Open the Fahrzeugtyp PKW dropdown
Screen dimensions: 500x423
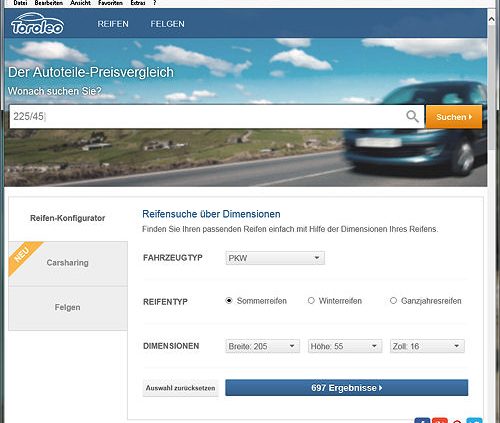click(x=275, y=258)
